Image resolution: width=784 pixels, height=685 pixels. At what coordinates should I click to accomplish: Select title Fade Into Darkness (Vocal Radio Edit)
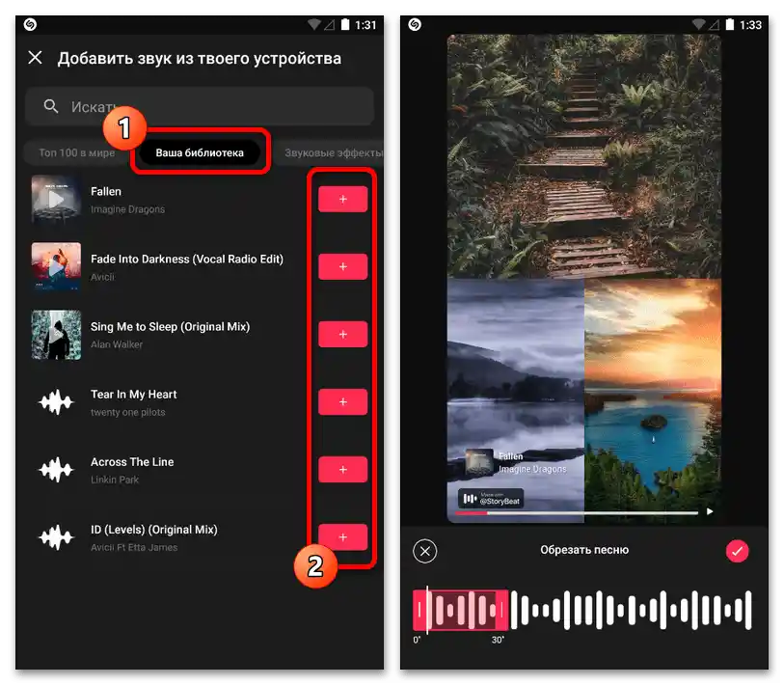click(186, 260)
